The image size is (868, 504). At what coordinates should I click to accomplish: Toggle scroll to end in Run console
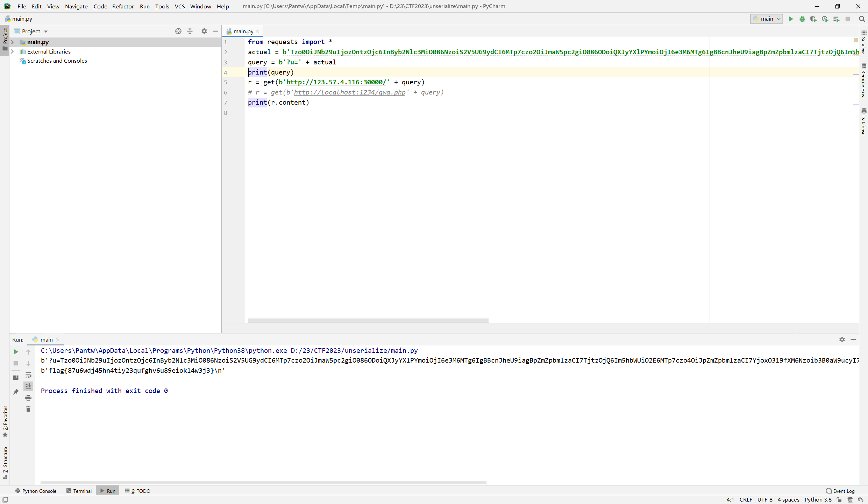(28, 386)
